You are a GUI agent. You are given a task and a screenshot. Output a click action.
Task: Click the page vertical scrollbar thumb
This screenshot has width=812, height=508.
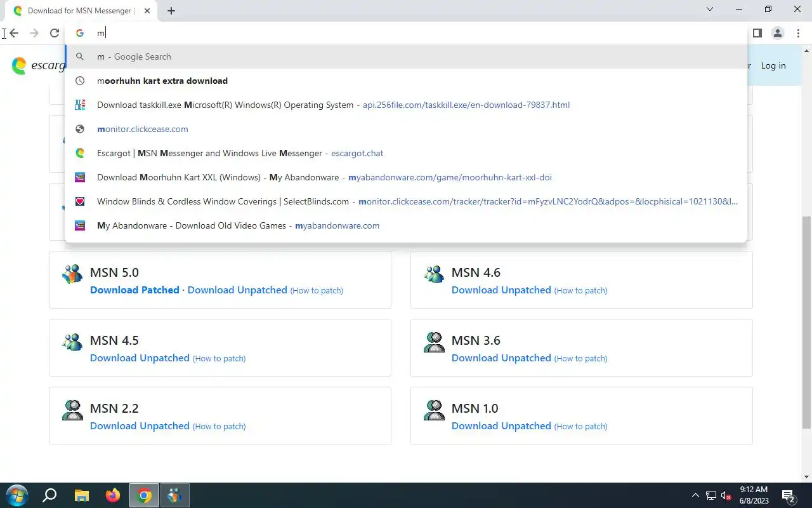pos(806,322)
